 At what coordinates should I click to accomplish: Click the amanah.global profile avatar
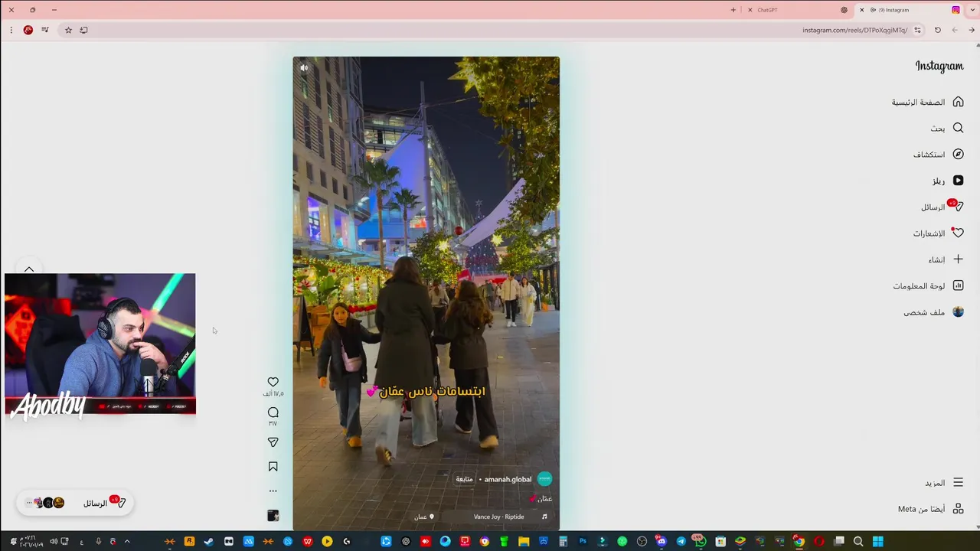point(544,479)
